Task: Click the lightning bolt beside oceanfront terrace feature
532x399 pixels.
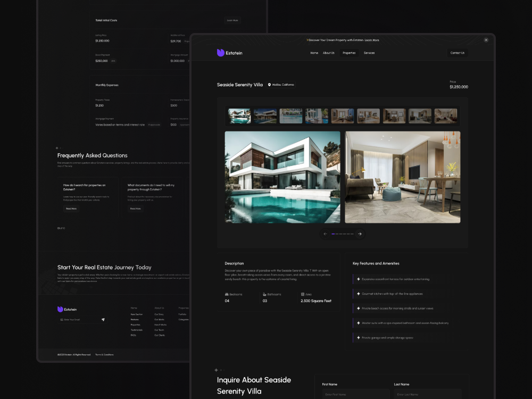Action: point(358,279)
